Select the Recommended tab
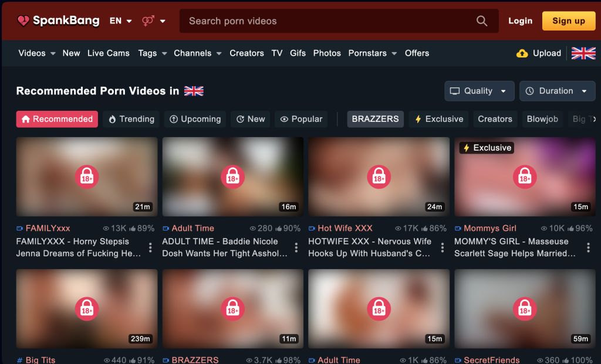This screenshot has width=601, height=364. click(57, 119)
